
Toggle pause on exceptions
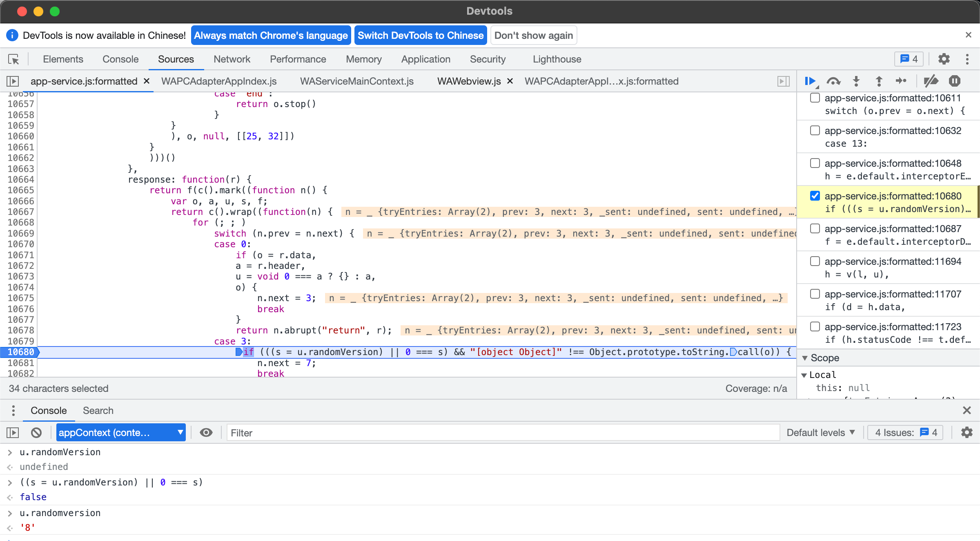click(955, 81)
